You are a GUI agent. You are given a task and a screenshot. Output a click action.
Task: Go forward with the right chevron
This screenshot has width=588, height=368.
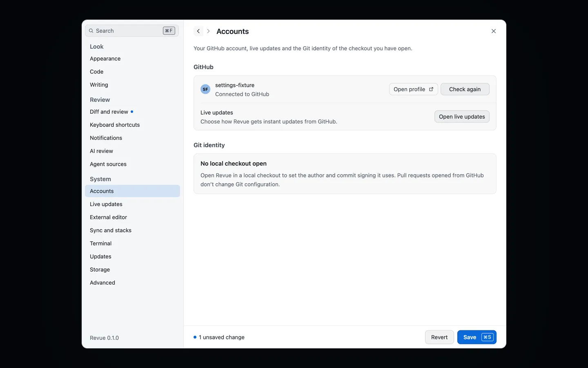click(x=208, y=31)
